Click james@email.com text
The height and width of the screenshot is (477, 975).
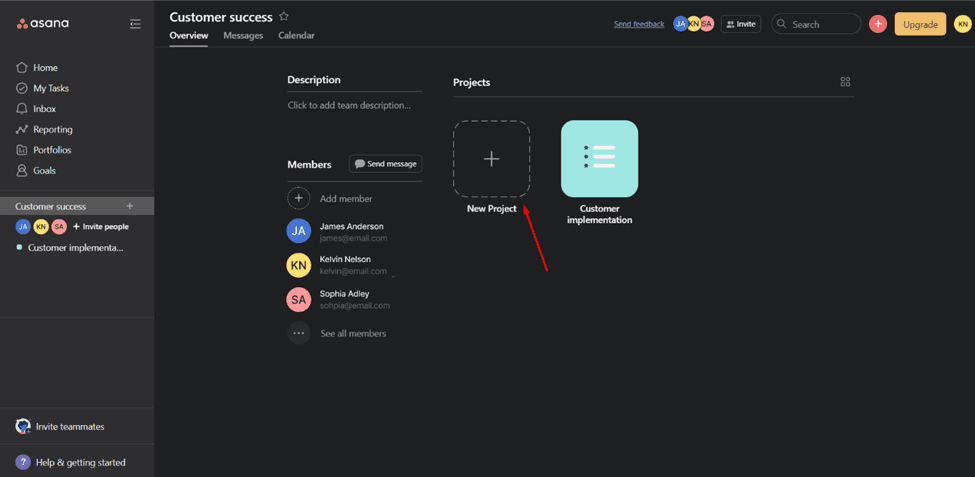353,238
